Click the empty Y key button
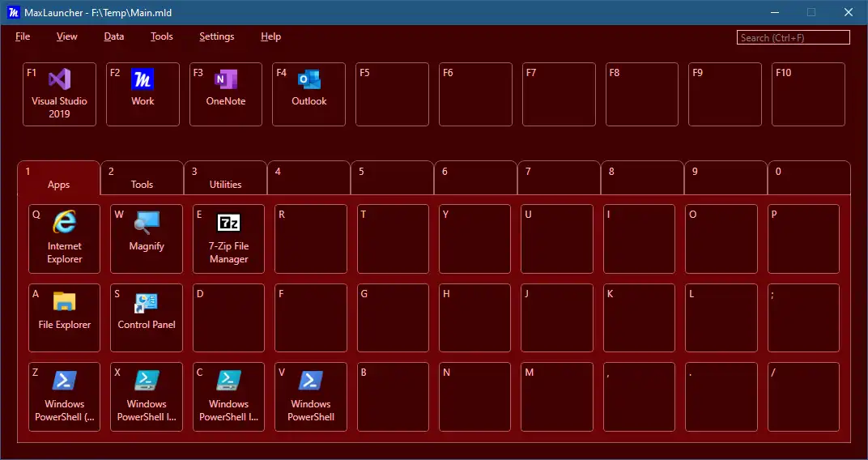Screen dimensions: 868x460 click(475, 239)
